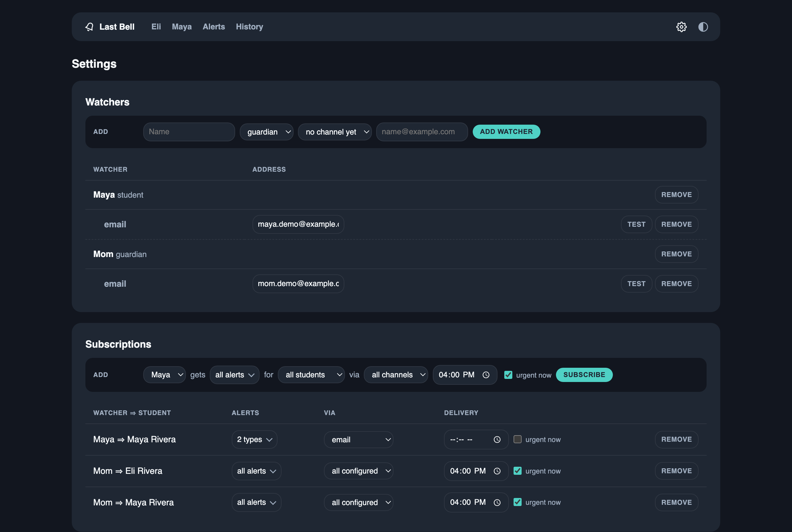Expand the 2 types alerts dropdown
Viewport: 792px width, 532px height.
(255, 440)
